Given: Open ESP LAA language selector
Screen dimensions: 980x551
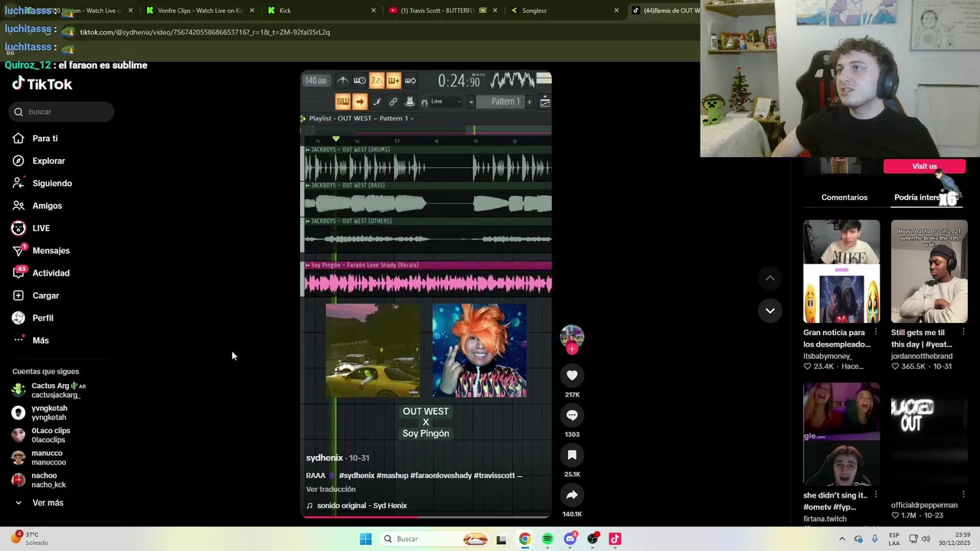Looking at the screenshot, I should point(894,539).
